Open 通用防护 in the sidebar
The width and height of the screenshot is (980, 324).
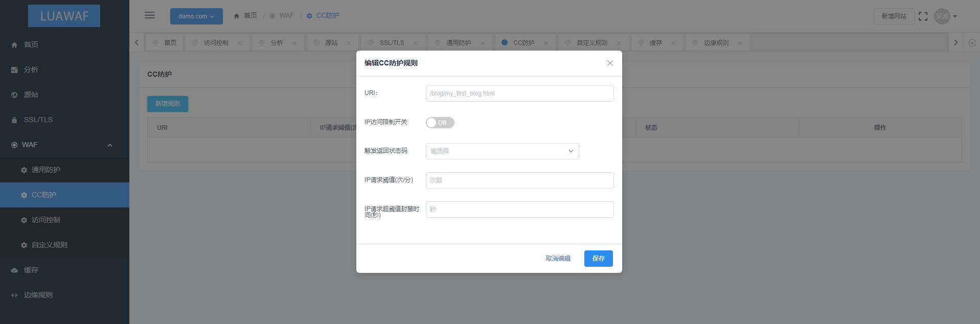coord(64,170)
